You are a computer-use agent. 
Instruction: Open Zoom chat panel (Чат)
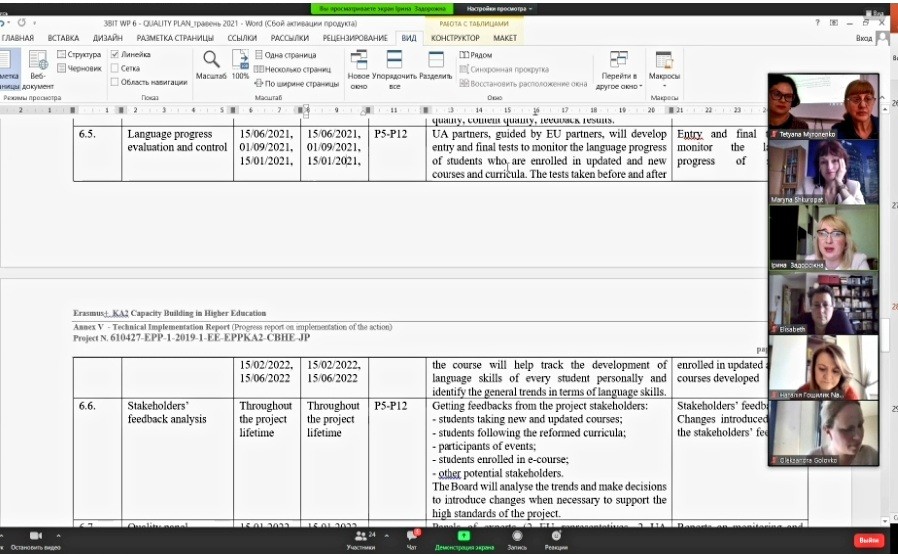click(x=412, y=540)
